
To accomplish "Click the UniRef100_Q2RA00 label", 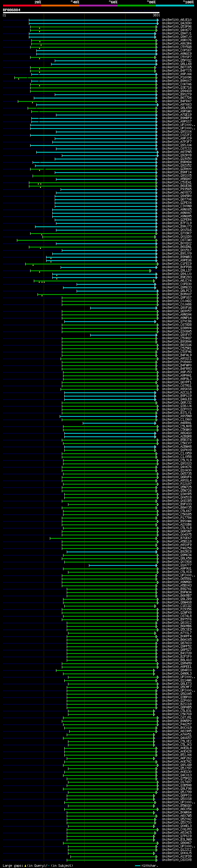I will (176, 169).
